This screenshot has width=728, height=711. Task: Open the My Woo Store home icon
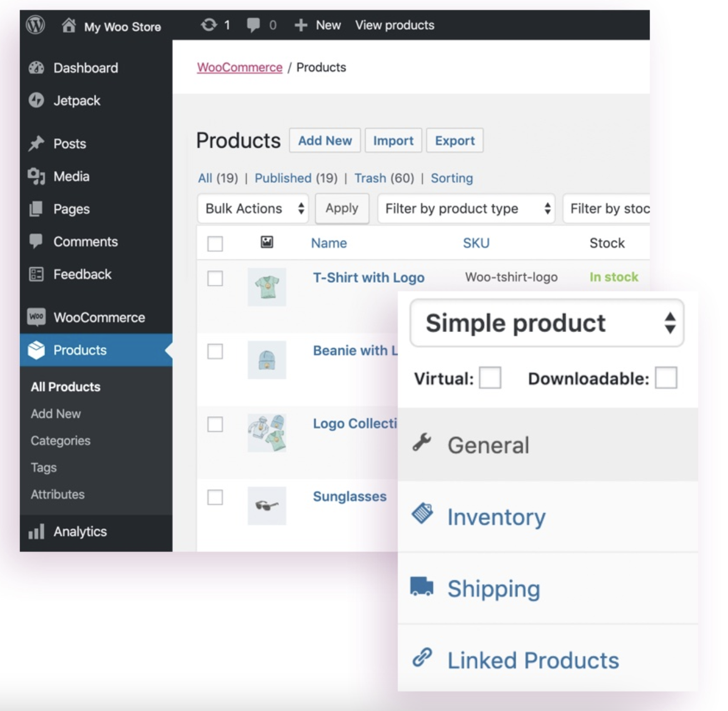coord(69,26)
